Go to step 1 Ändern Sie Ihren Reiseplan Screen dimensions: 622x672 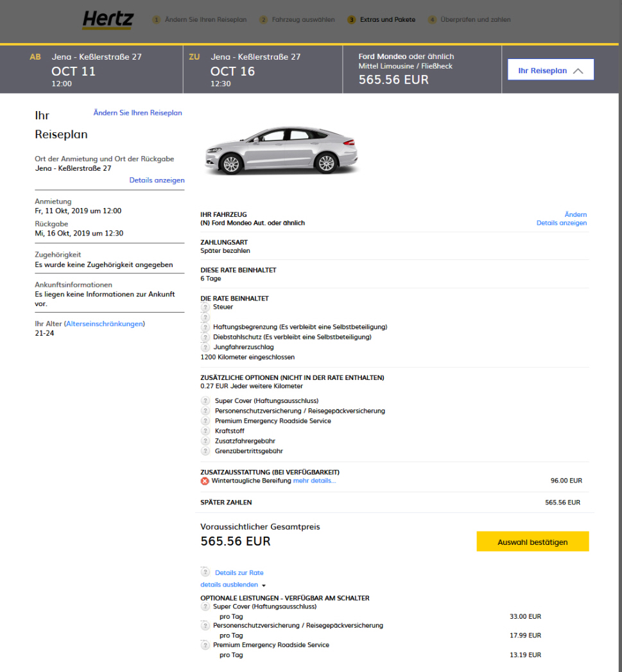pyautogui.click(x=199, y=20)
